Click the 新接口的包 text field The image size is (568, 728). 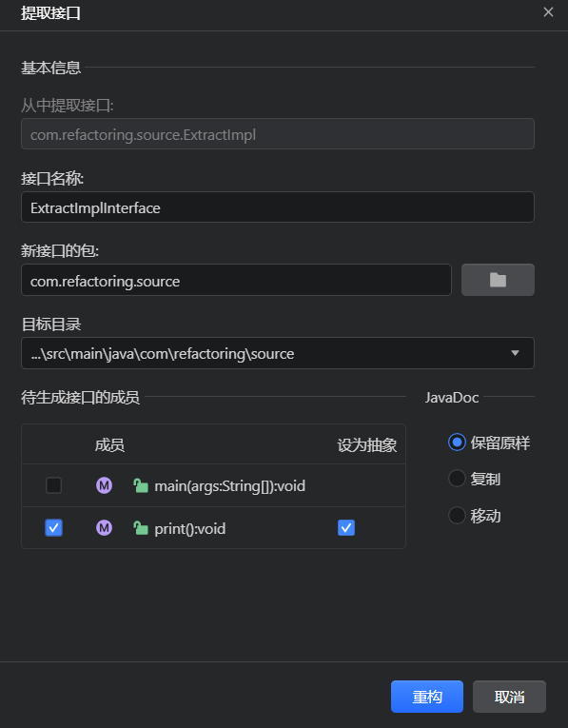[236, 280]
